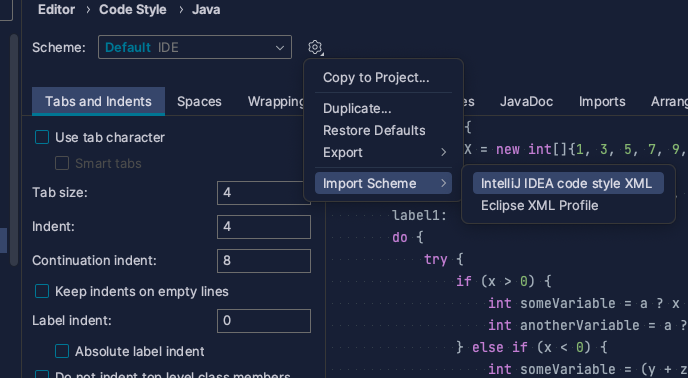Click the Editor breadcrumb
The image size is (688, 378).
point(57,10)
